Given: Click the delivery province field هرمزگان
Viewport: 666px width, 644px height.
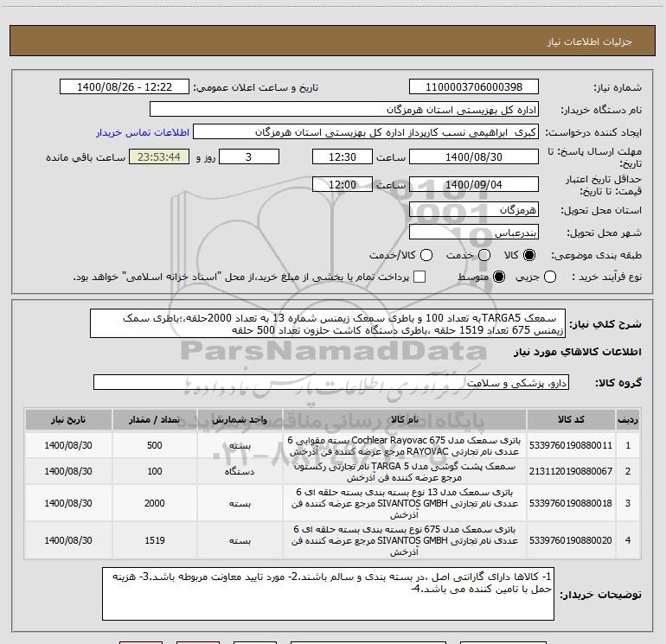Looking at the screenshot, I should pyautogui.click(x=474, y=209).
